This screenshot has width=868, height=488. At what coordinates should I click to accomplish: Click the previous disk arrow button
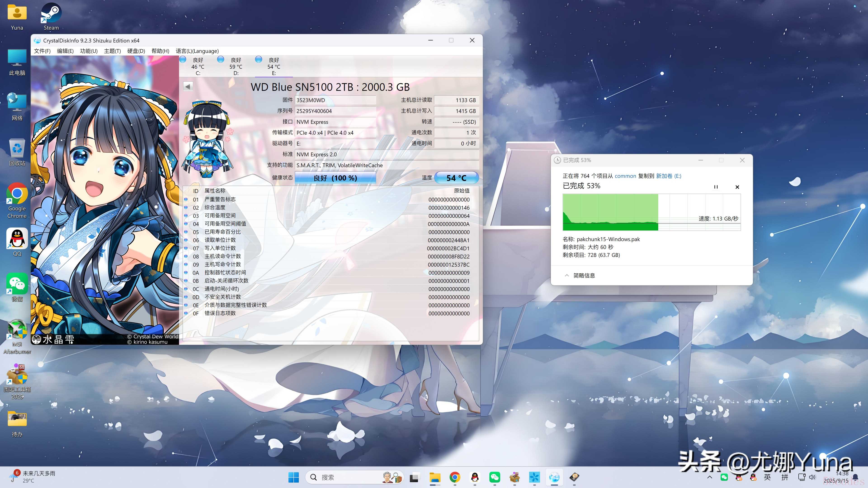click(x=188, y=86)
